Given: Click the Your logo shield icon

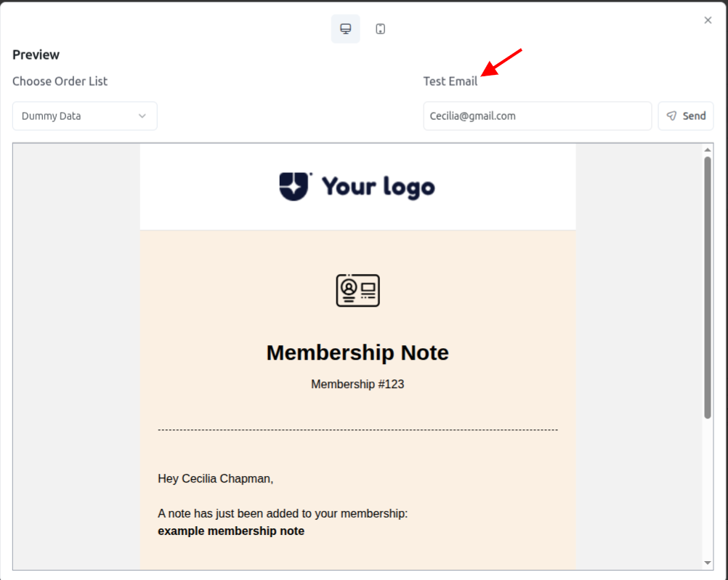Looking at the screenshot, I should click(x=295, y=186).
